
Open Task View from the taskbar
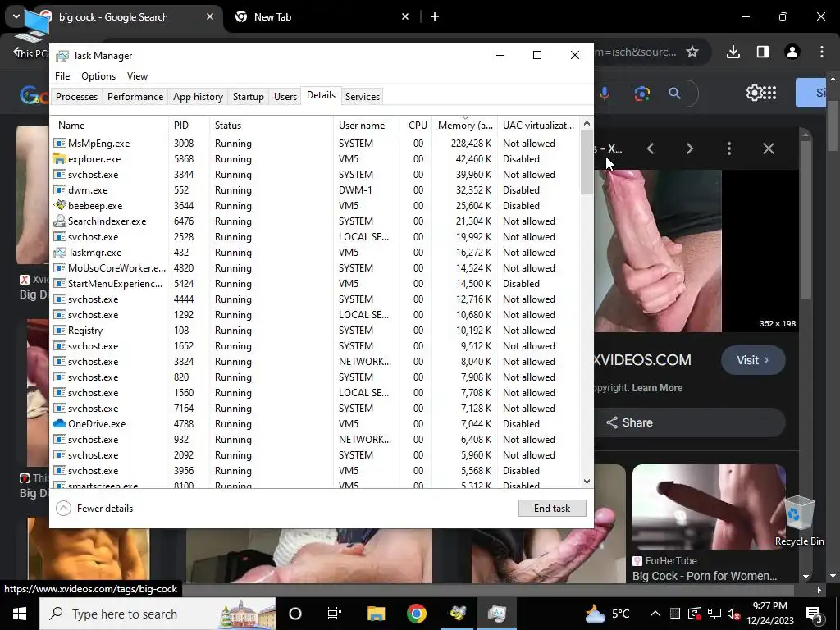pyautogui.click(x=335, y=614)
